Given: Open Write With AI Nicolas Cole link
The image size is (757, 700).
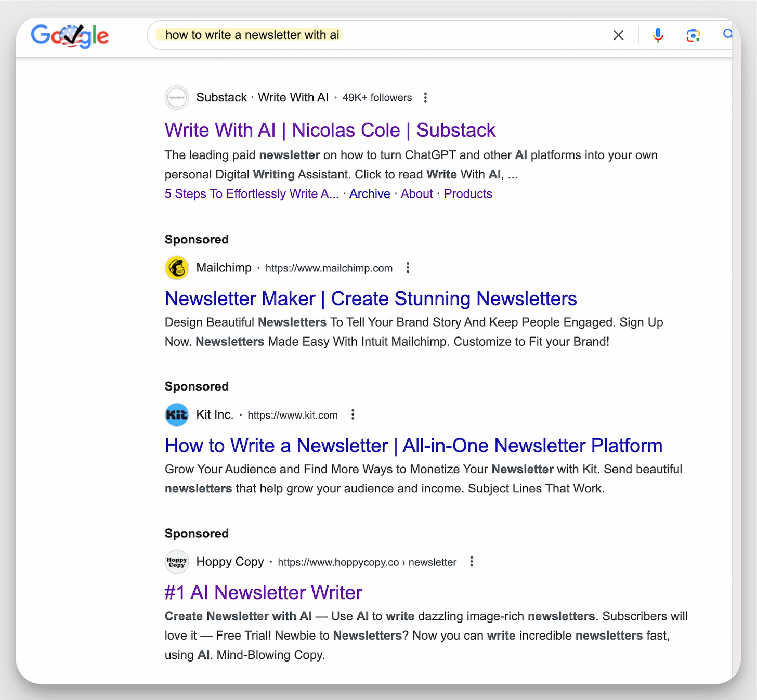Looking at the screenshot, I should (x=330, y=130).
